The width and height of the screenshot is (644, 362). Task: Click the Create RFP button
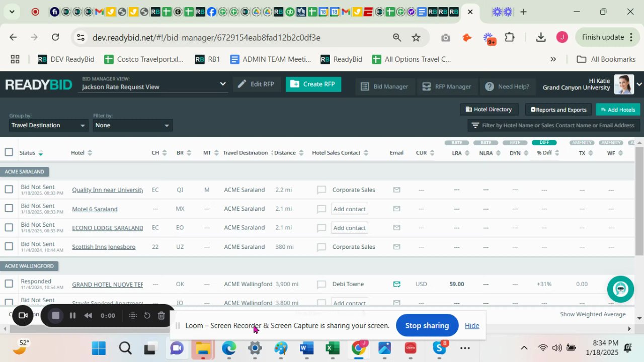tap(313, 84)
